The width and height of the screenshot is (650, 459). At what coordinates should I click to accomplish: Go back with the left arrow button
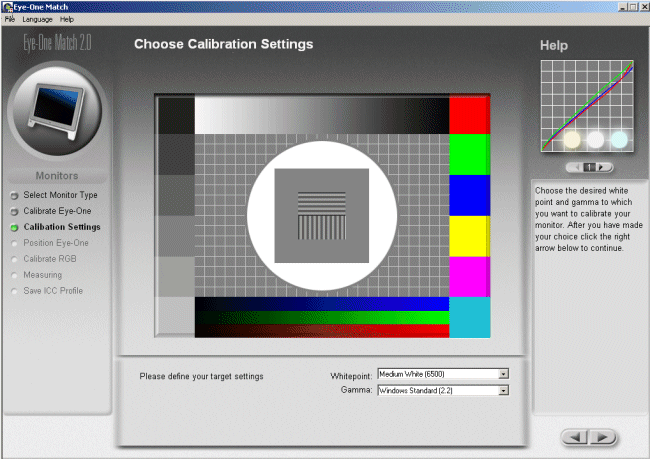(575, 437)
